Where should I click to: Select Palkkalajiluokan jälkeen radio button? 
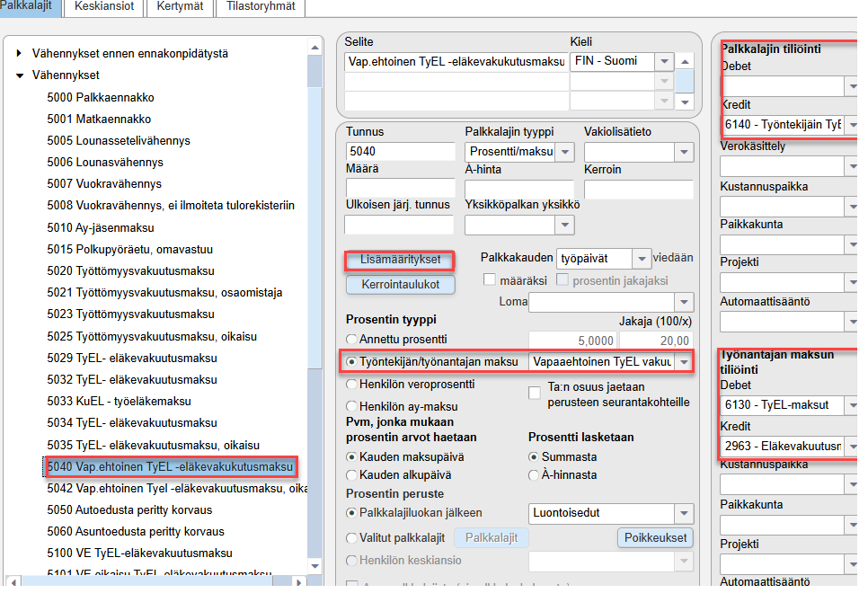351,513
